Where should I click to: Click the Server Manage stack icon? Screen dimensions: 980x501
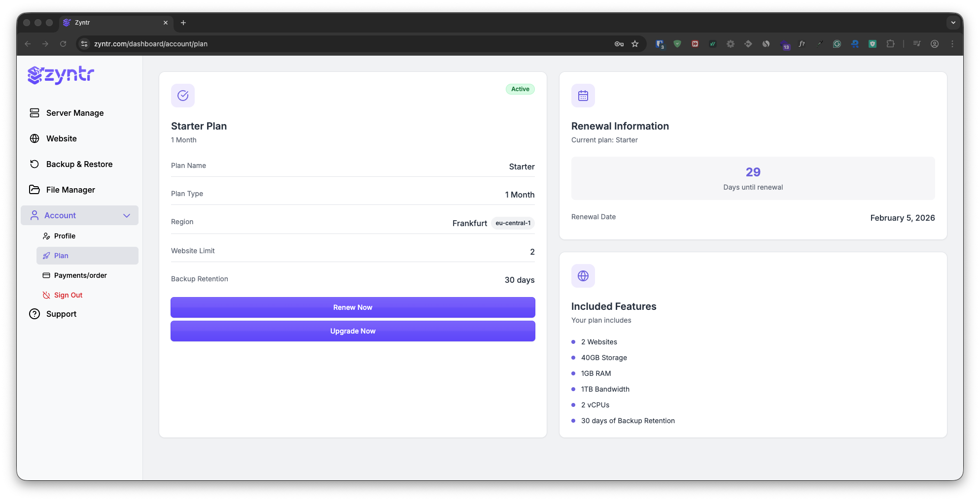pos(35,113)
